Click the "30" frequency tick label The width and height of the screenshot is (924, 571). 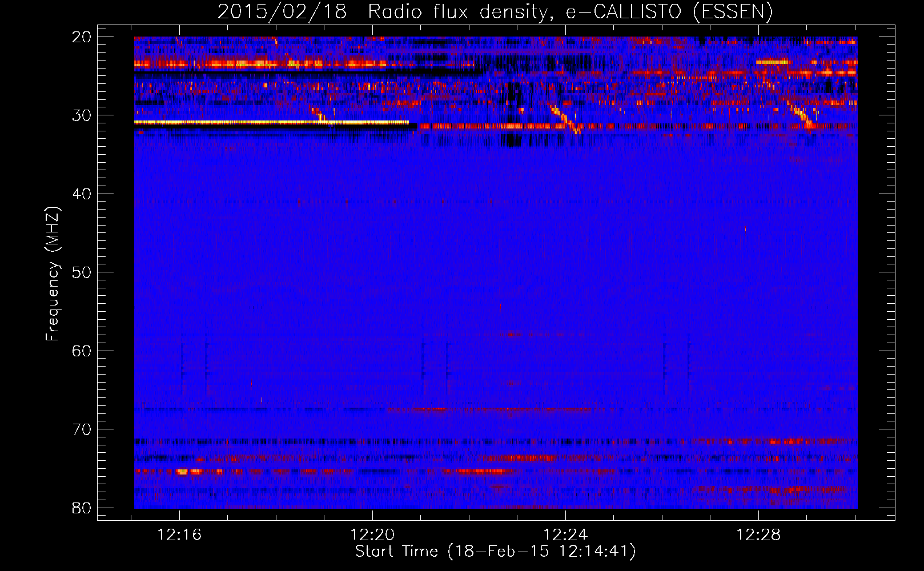click(82, 115)
